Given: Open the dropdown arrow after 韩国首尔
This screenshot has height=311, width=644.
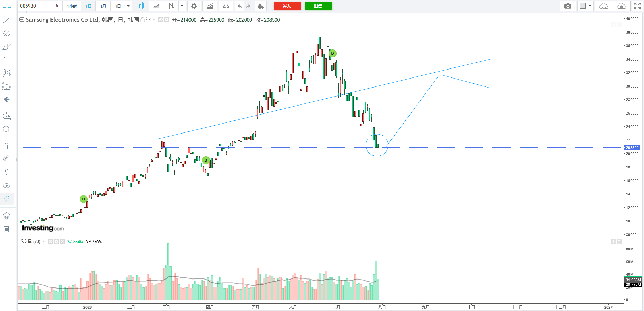Looking at the screenshot, I should [154, 20].
